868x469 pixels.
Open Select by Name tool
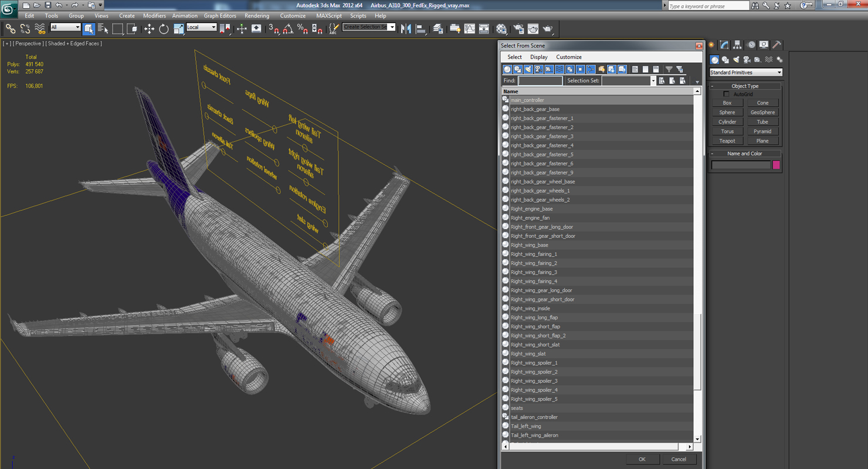coord(103,28)
